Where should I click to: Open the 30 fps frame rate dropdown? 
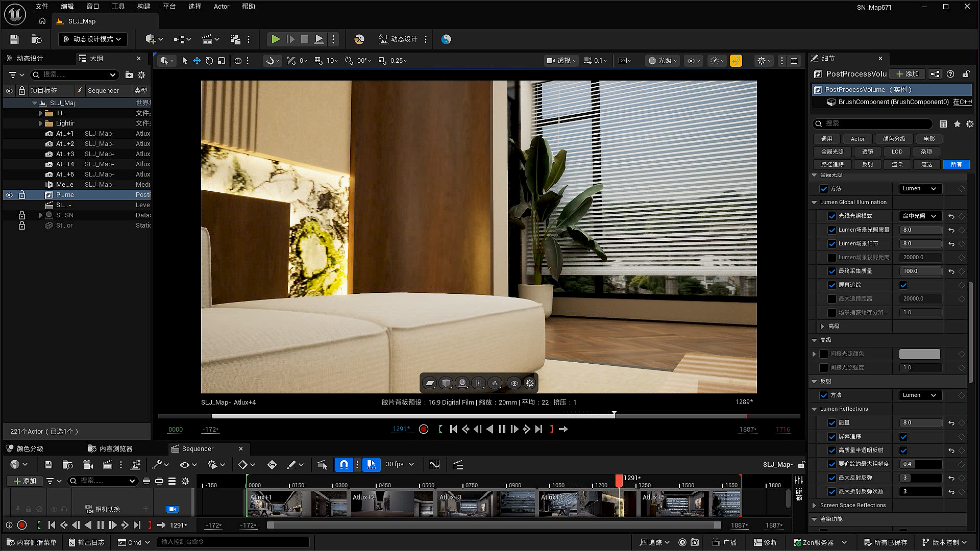400,464
